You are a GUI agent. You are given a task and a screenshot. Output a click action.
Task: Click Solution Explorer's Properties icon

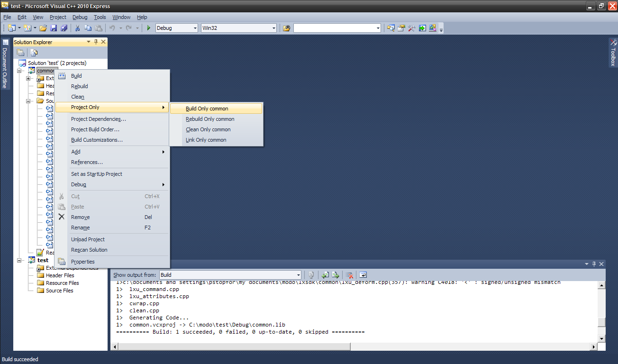20,53
